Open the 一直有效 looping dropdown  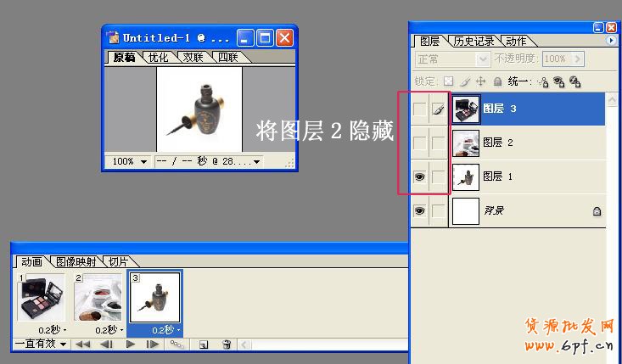[x=40, y=344]
